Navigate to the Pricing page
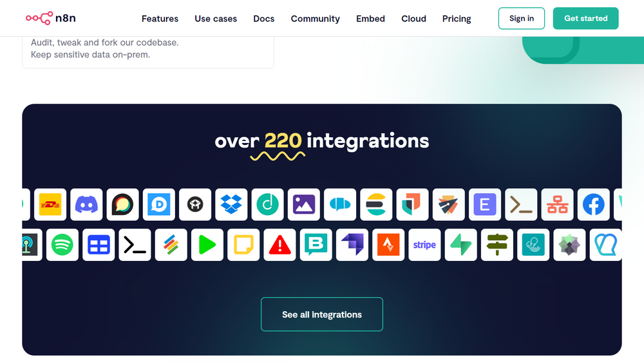Screen dimensions: 644x362 (457, 19)
